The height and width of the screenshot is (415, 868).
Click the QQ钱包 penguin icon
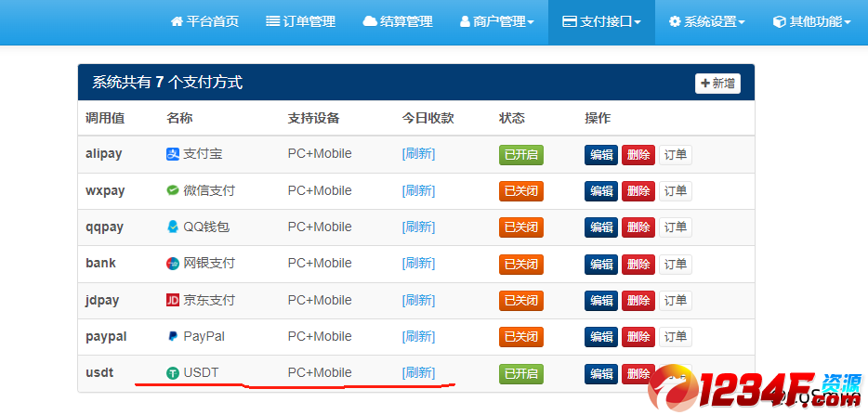click(x=173, y=227)
